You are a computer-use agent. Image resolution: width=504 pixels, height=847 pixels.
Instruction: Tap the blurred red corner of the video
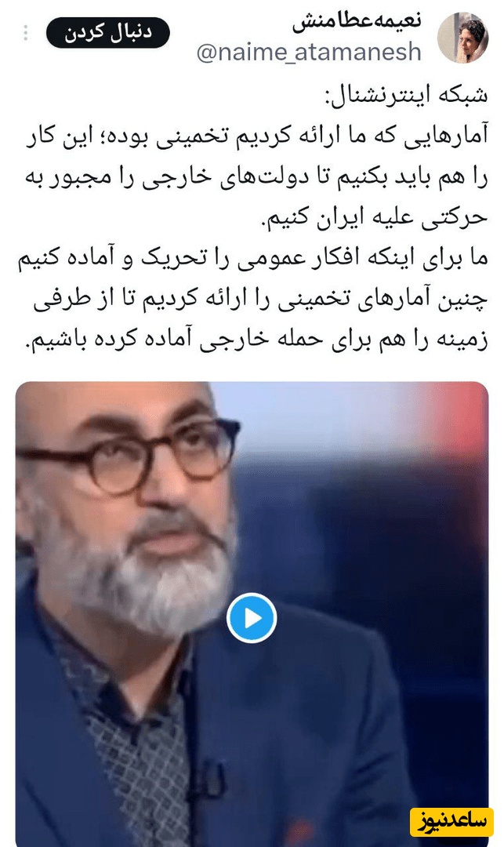[464, 416]
